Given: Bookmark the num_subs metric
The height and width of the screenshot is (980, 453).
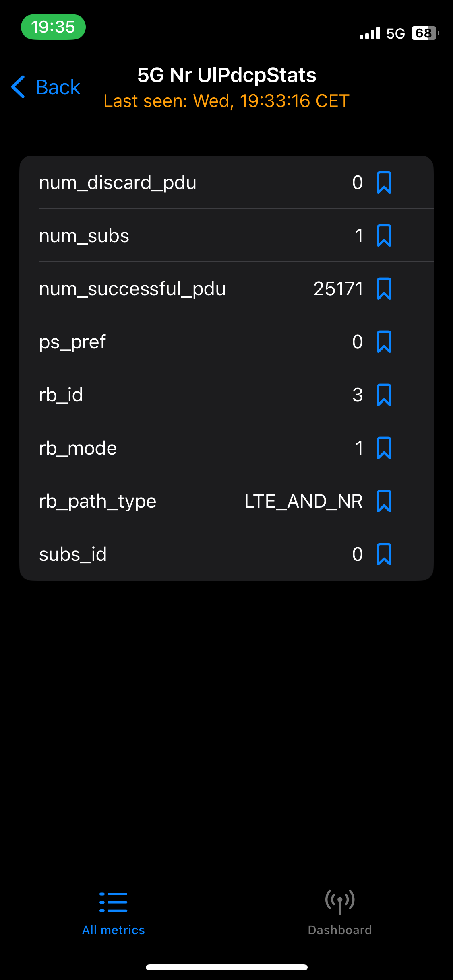Looking at the screenshot, I should pyautogui.click(x=384, y=235).
